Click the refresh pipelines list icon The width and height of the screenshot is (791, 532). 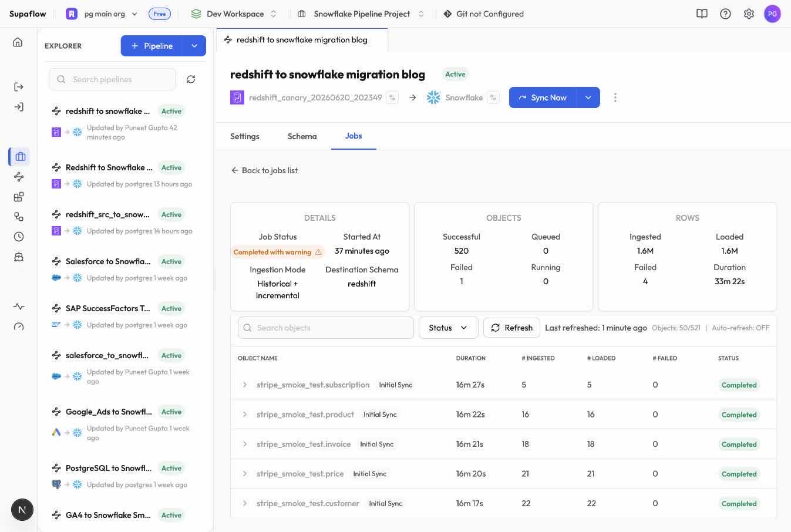(x=191, y=79)
